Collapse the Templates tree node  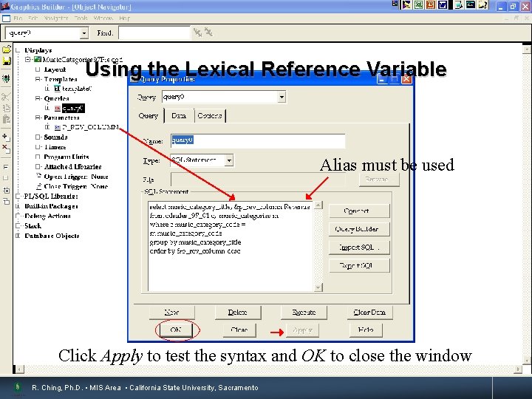38,79
